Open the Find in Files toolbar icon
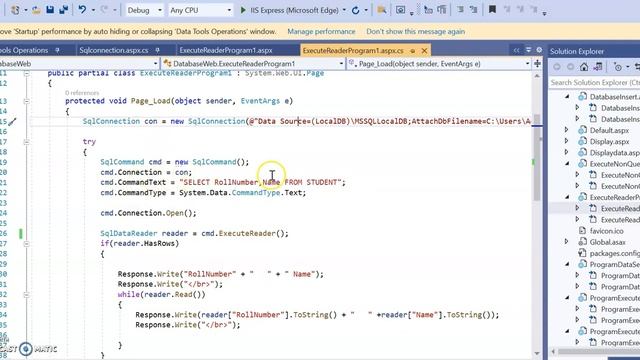 point(382,10)
